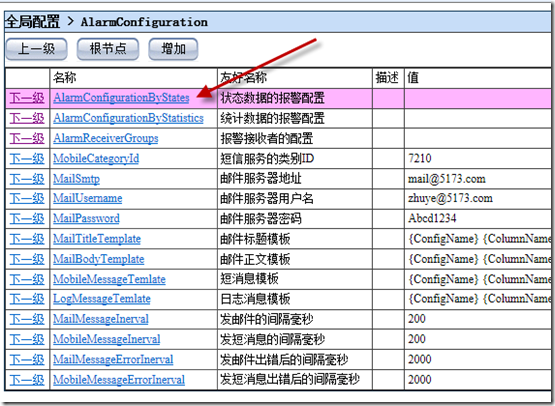This screenshot has height=406, width=555.
Task: Click 下一级 in the MailTitleTemplate row
Action: pos(27,239)
